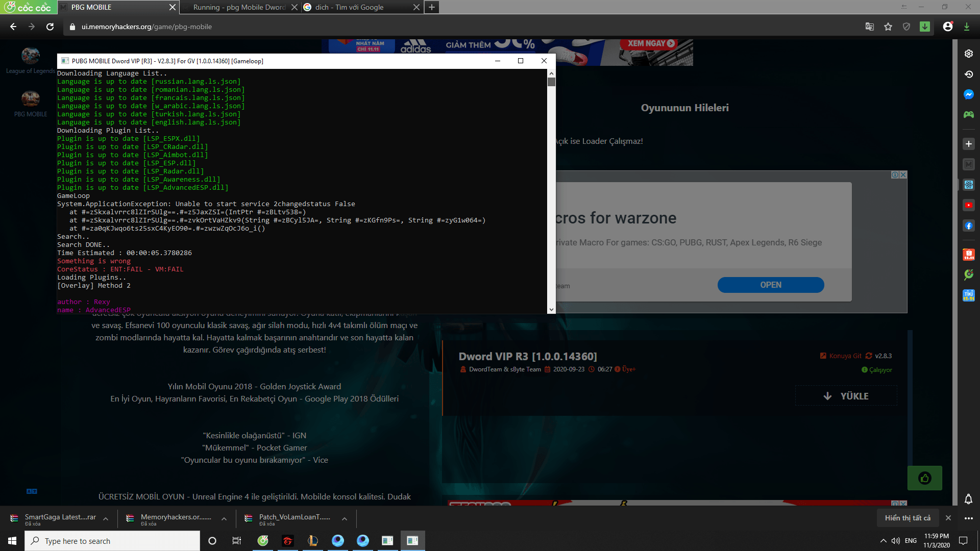Select the League of Legends game icon
The width and height of the screenshot is (980, 551).
31,56
